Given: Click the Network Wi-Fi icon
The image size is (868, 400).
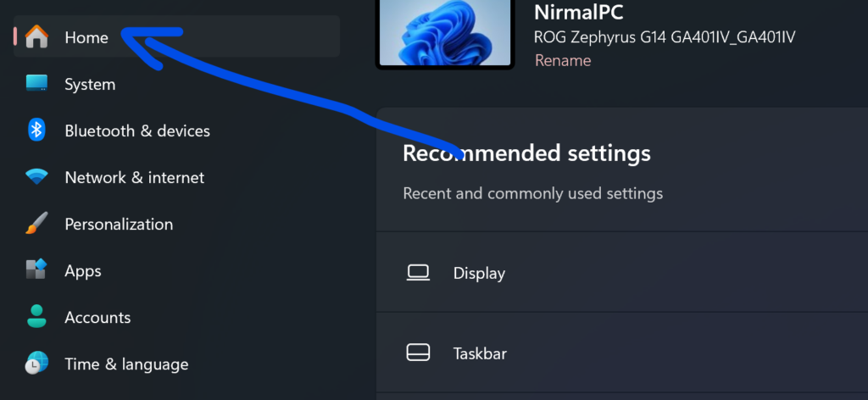Looking at the screenshot, I should (x=36, y=177).
